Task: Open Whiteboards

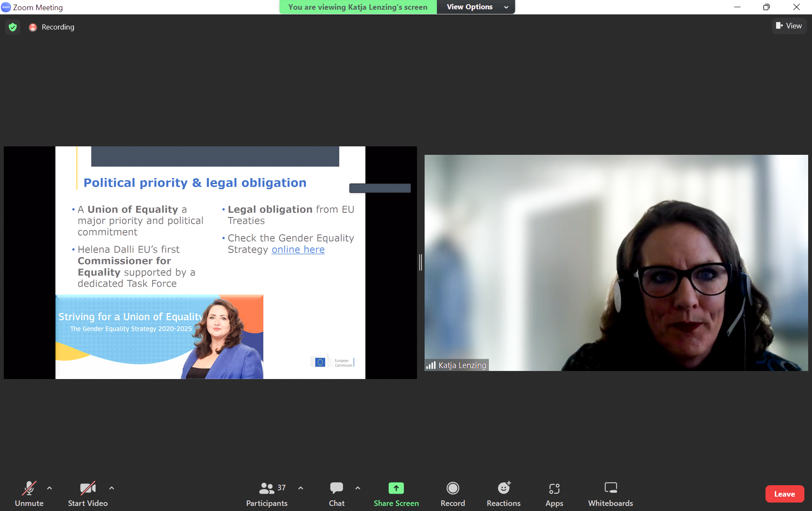Action: coord(610,493)
